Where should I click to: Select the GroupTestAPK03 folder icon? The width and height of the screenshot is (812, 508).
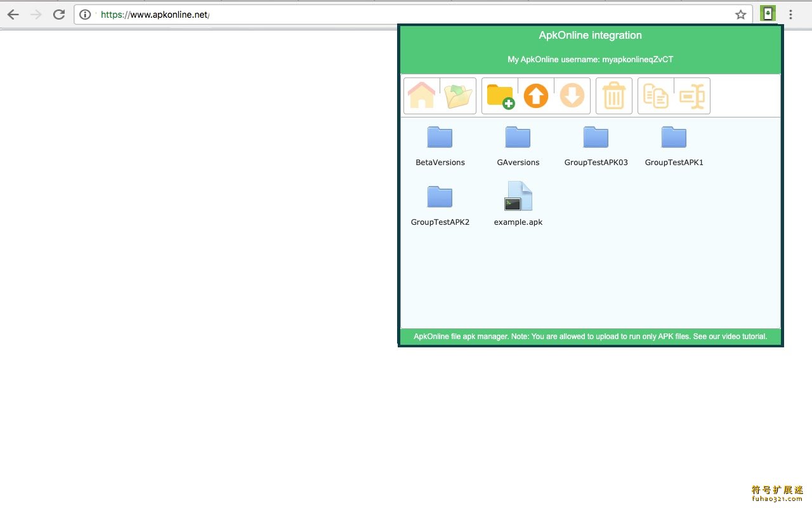pos(596,137)
